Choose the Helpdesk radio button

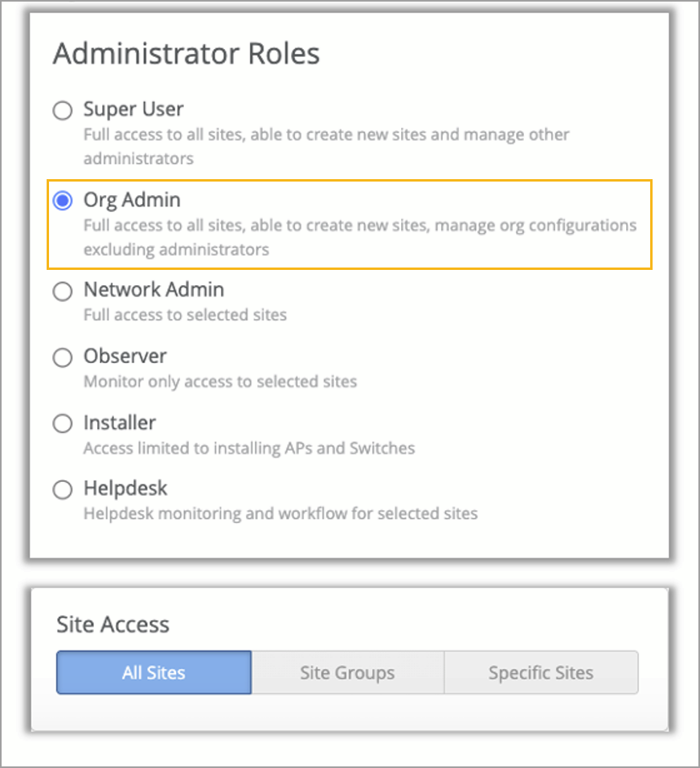click(x=63, y=489)
